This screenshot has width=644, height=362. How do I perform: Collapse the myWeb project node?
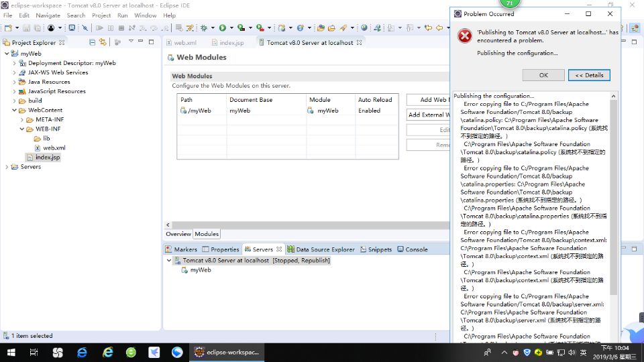click(7, 54)
